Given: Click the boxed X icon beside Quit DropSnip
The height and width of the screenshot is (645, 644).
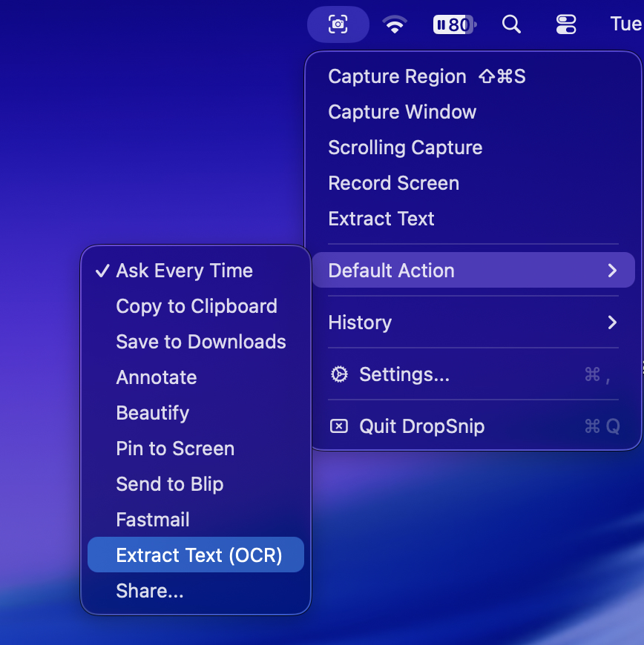Looking at the screenshot, I should (338, 426).
